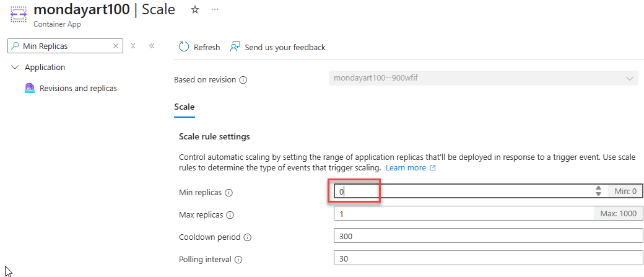This screenshot has height=277, width=644.
Task: Select the Scale tab
Action: 185,107
